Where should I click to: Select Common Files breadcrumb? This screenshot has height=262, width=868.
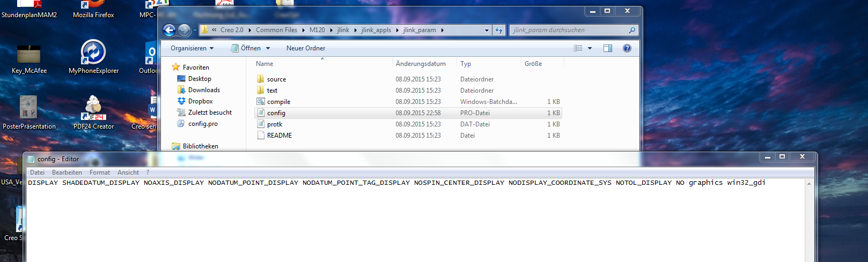coord(276,30)
